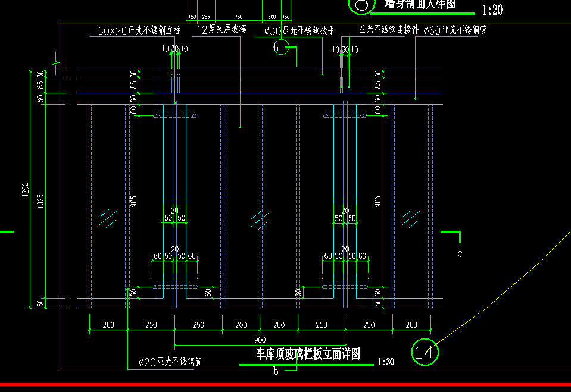This screenshot has width=571, height=392.
Task: Select the ø60亚光不锈钢管 label
Action: point(454,29)
